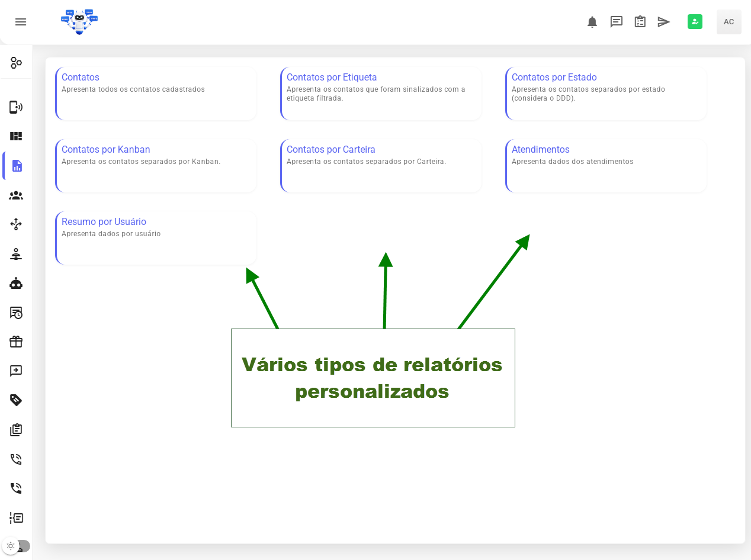Image resolution: width=751 pixels, height=560 pixels.
Task: Open the dashboard grid sidebar icon
Action: click(16, 136)
